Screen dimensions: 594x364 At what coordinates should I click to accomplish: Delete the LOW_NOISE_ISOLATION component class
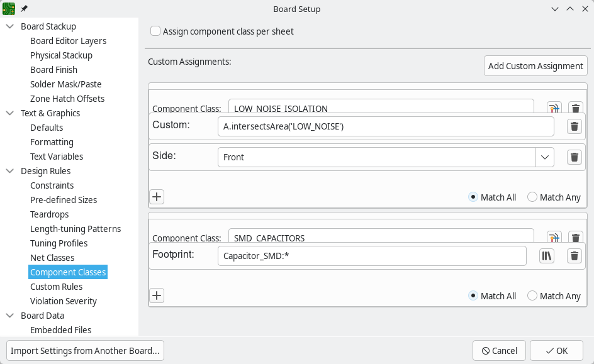[x=575, y=108]
